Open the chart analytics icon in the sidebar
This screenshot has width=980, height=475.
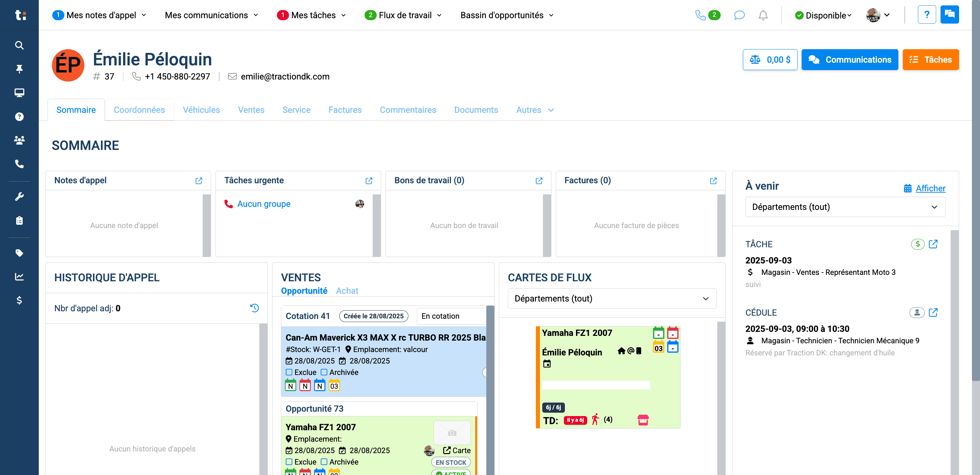(19, 277)
